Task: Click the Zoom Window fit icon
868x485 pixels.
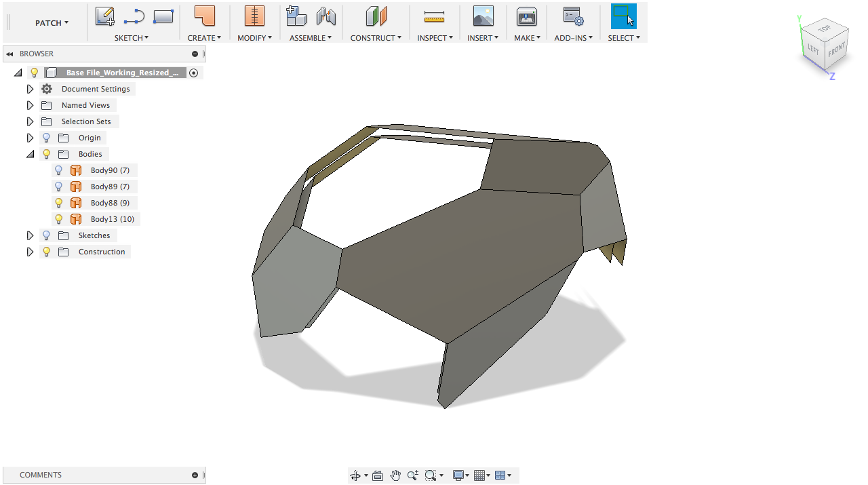Action: (430, 476)
